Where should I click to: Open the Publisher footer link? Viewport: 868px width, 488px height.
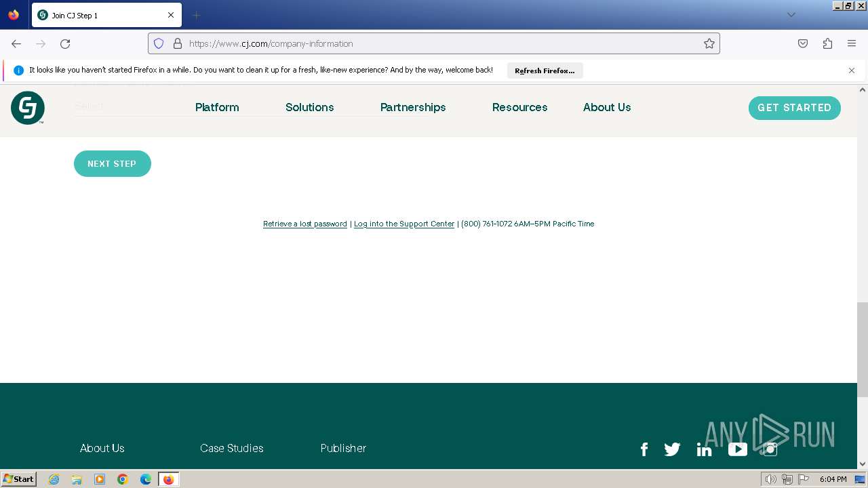(343, 448)
